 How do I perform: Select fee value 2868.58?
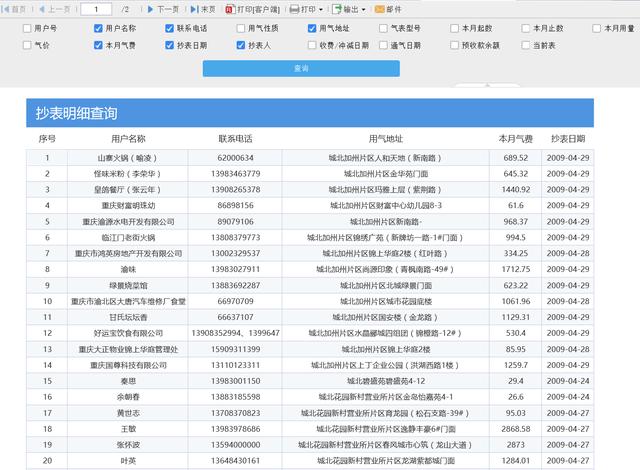[516, 429]
